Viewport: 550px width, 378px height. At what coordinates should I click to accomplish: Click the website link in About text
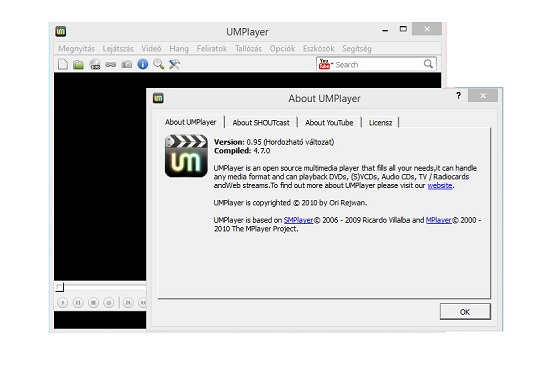pyautogui.click(x=440, y=185)
